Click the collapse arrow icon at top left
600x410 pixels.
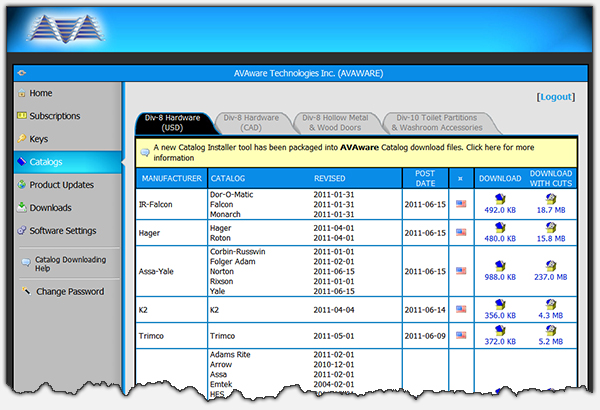click(21, 73)
